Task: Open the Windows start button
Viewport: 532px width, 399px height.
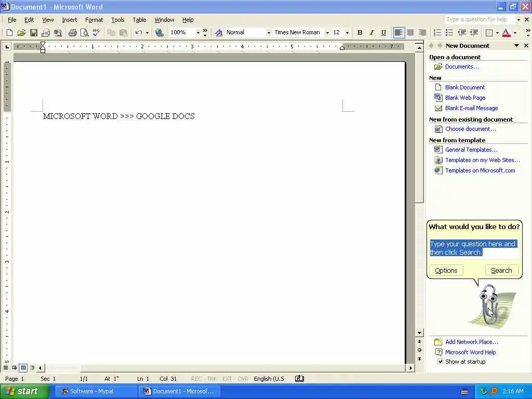Action: [24, 391]
